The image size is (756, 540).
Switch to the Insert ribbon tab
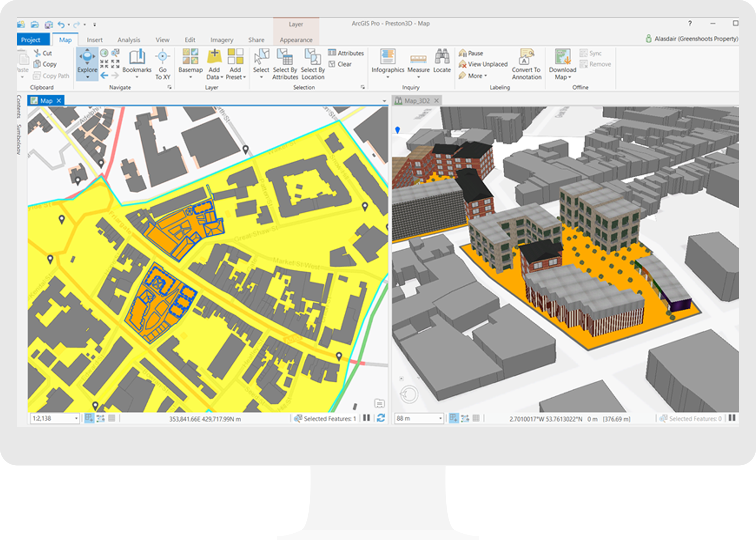click(x=94, y=40)
